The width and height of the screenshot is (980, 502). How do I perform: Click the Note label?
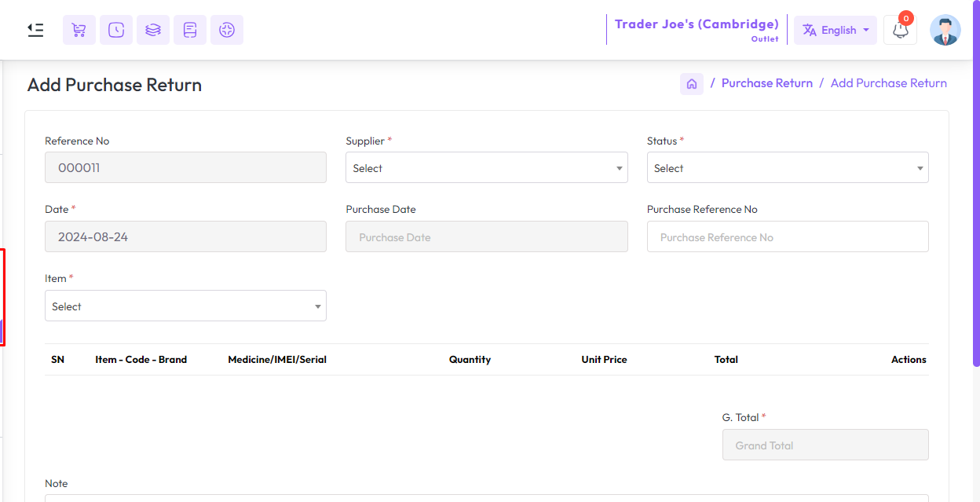pyautogui.click(x=57, y=483)
